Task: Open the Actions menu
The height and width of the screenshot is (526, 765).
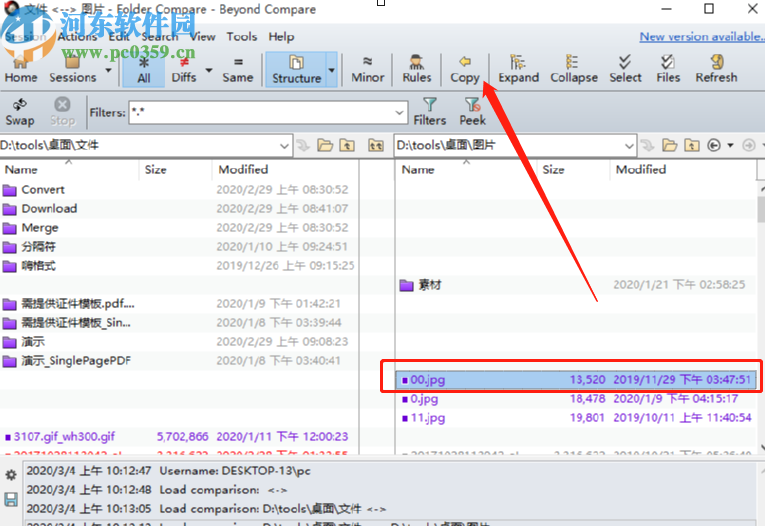Action: click(x=77, y=37)
